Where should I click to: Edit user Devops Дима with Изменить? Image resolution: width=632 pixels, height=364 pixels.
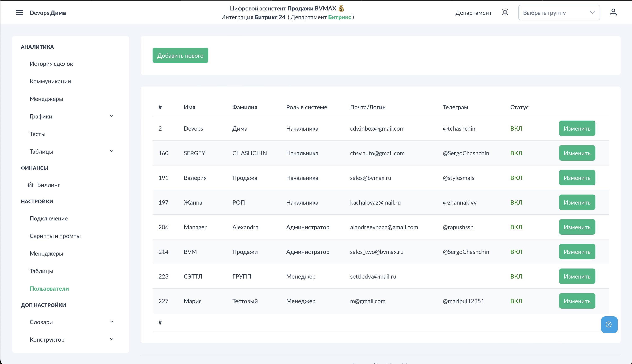click(x=577, y=129)
